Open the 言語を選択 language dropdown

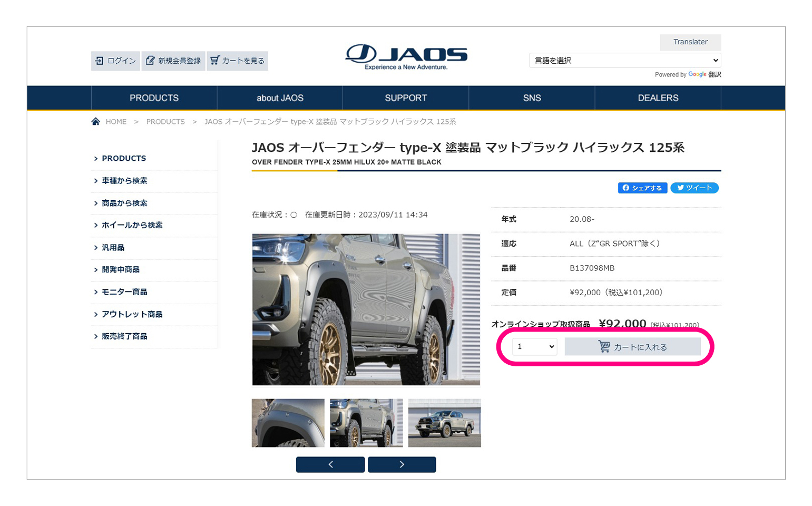tap(624, 60)
